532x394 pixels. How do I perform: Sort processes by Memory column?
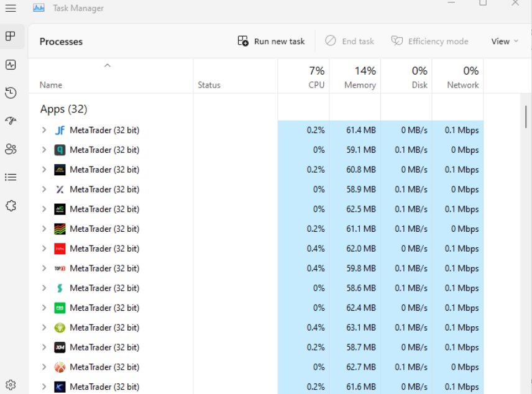point(355,76)
